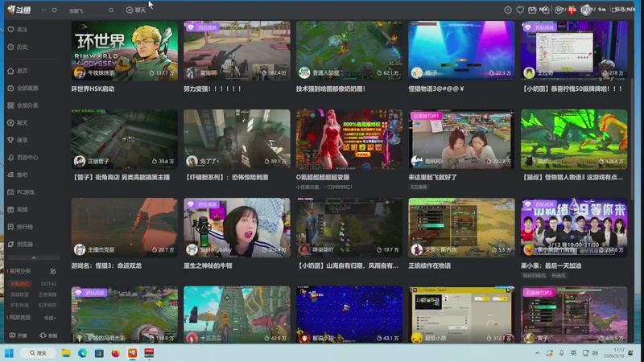Screen dimensions: 644x362
Task: Open stream title 来这里起飞就好了
Action: pos(432,177)
